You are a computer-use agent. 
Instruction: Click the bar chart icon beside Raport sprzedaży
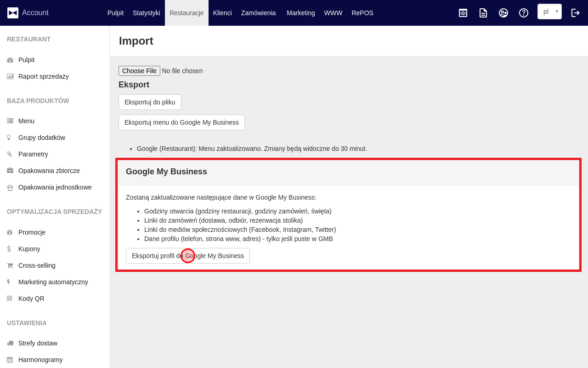(10, 76)
